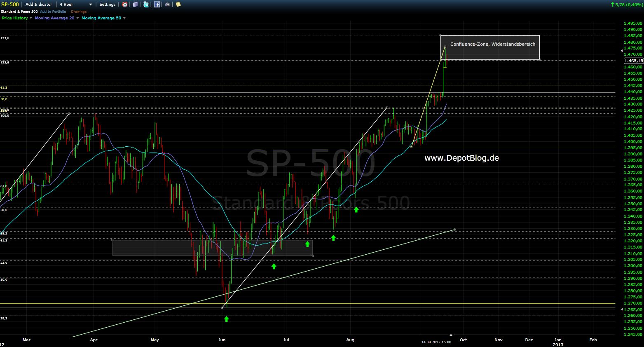This screenshot has width=644, height=347.
Task: Open the database stack icon
Action: (x=136, y=5)
